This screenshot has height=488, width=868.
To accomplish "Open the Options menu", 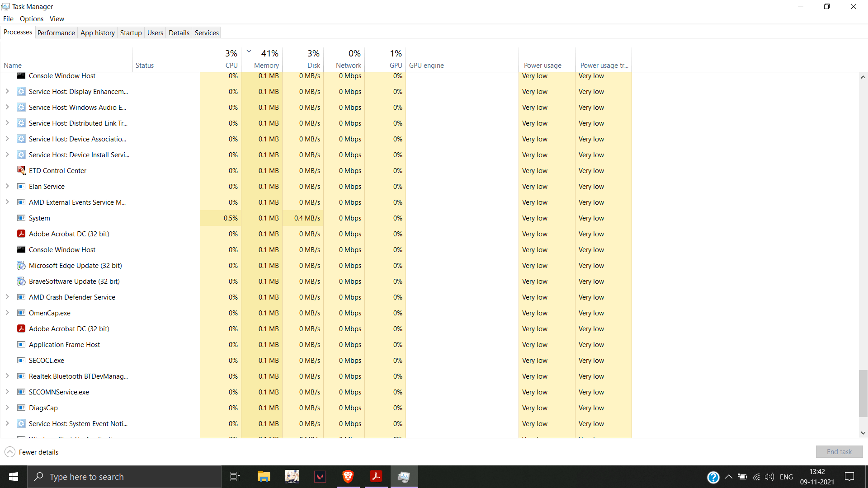I will (31, 19).
